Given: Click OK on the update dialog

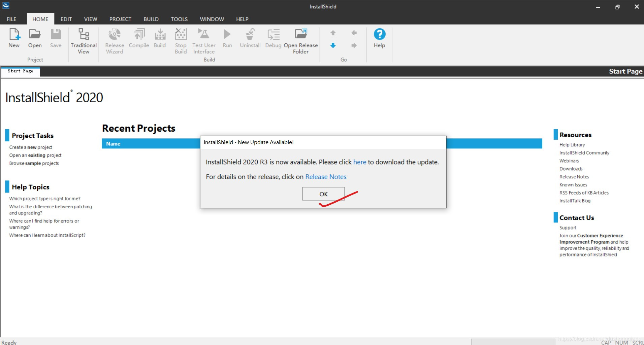Looking at the screenshot, I should point(323,194).
